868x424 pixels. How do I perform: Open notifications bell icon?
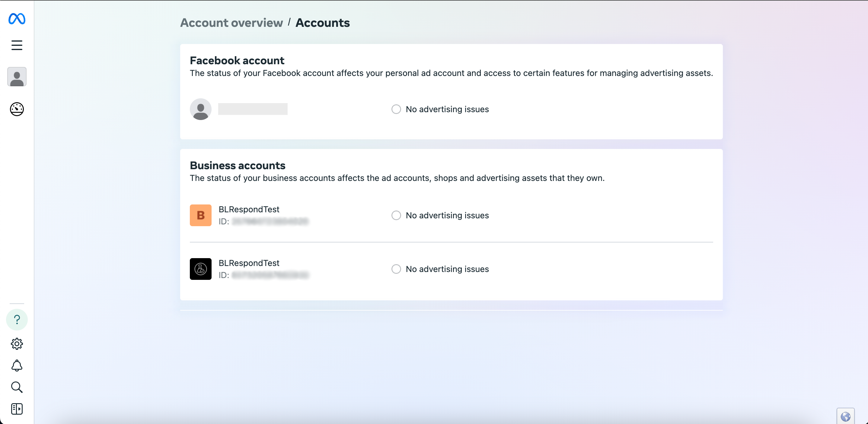click(x=17, y=365)
